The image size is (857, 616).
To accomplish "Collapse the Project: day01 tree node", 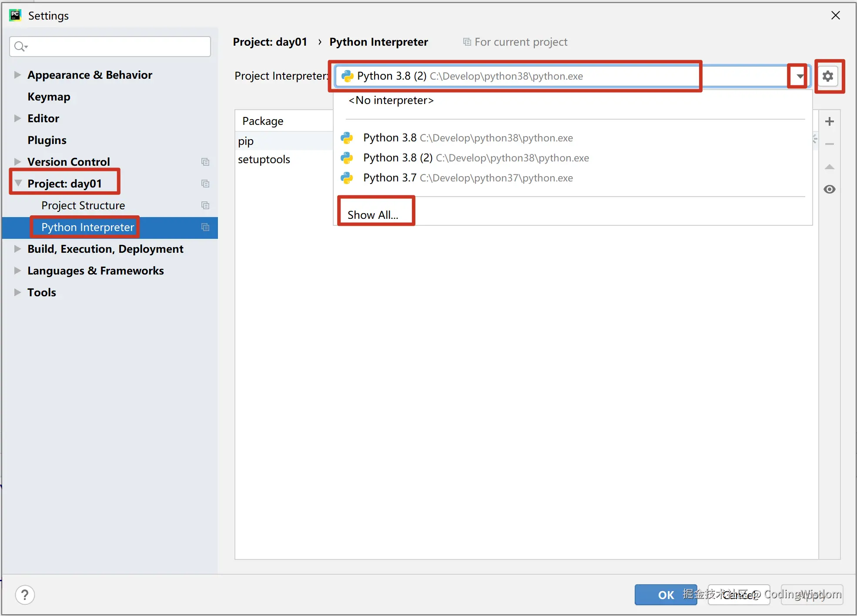I will tap(18, 183).
